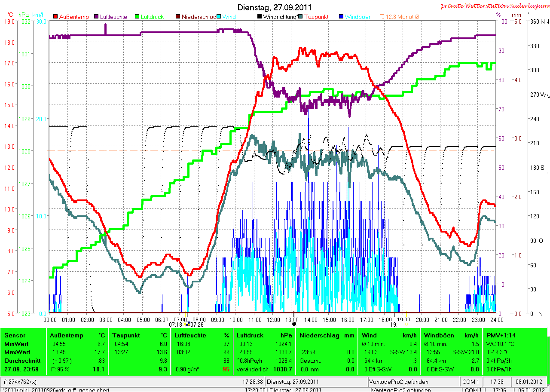Click the VantagePro2 gefunden status field
This screenshot has height=392, width=550.
(x=399, y=382)
